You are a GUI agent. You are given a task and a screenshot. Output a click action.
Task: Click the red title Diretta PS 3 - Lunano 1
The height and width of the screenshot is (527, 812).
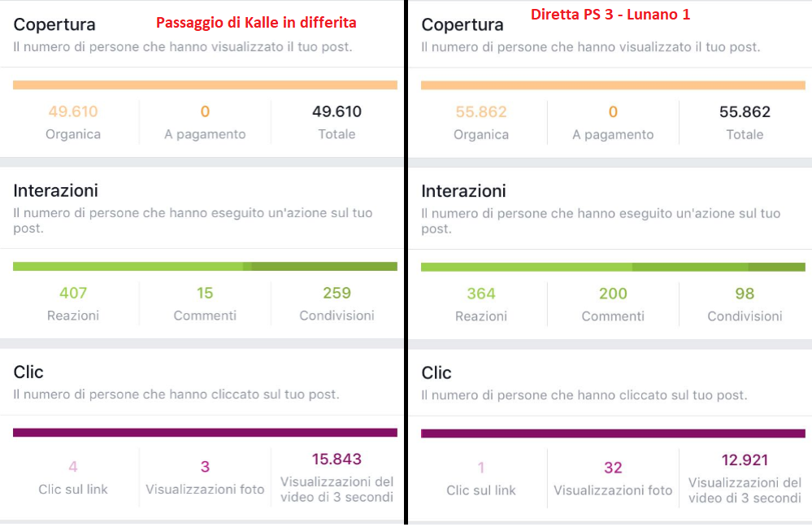[x=610, y=15]
